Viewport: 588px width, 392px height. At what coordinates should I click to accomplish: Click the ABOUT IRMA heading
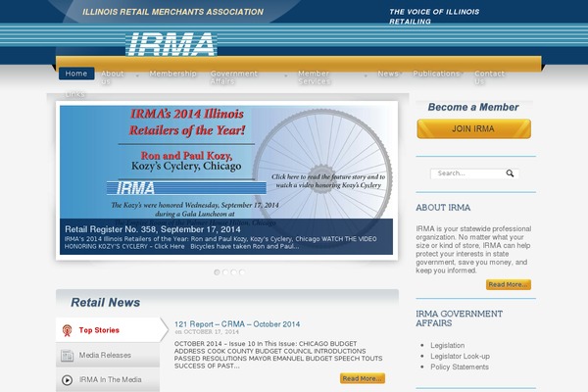click(x=443, y=208)
